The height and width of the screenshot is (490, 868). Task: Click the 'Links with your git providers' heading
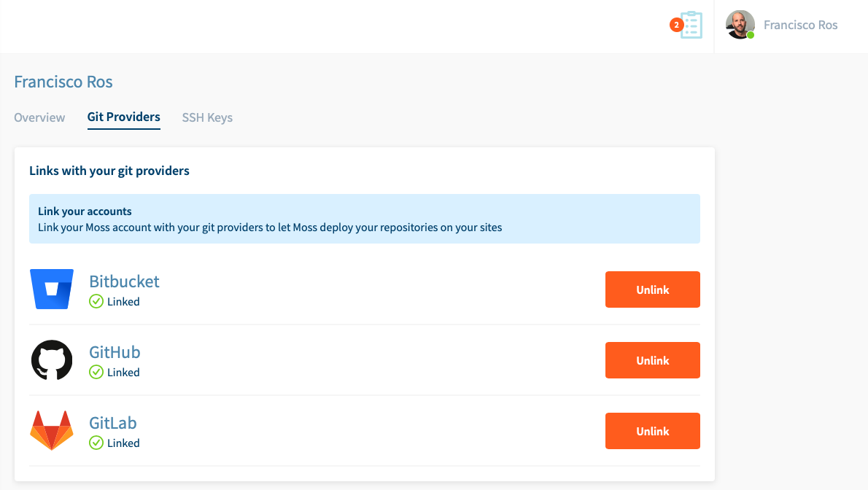(109, 171)
